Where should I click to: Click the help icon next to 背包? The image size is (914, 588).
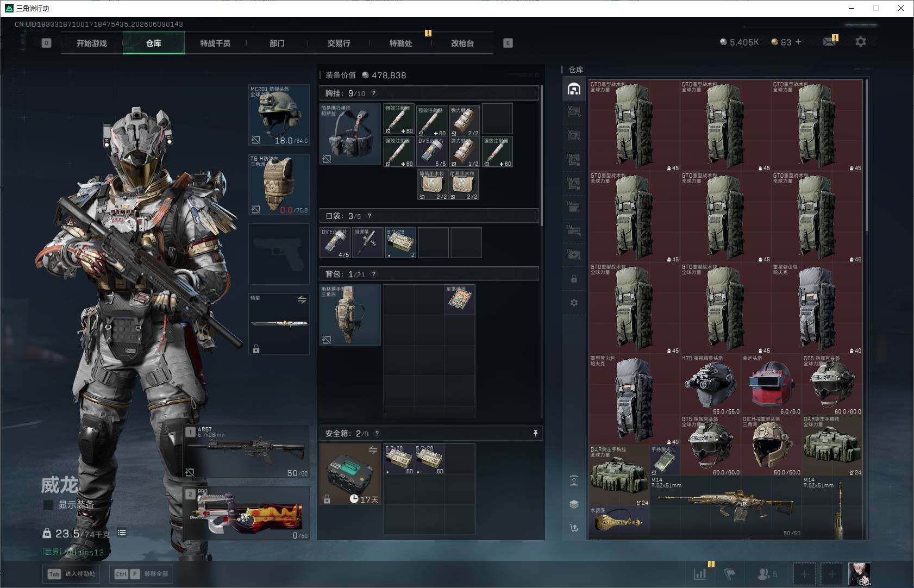[x=373, y=274]
